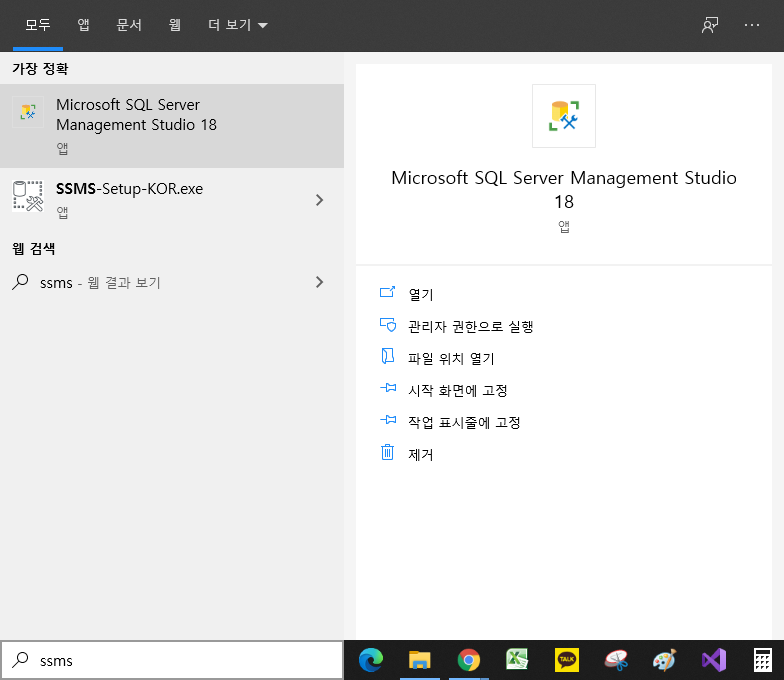Select 시작 화면에 고정
784x680 pixels.
[458, 390]
